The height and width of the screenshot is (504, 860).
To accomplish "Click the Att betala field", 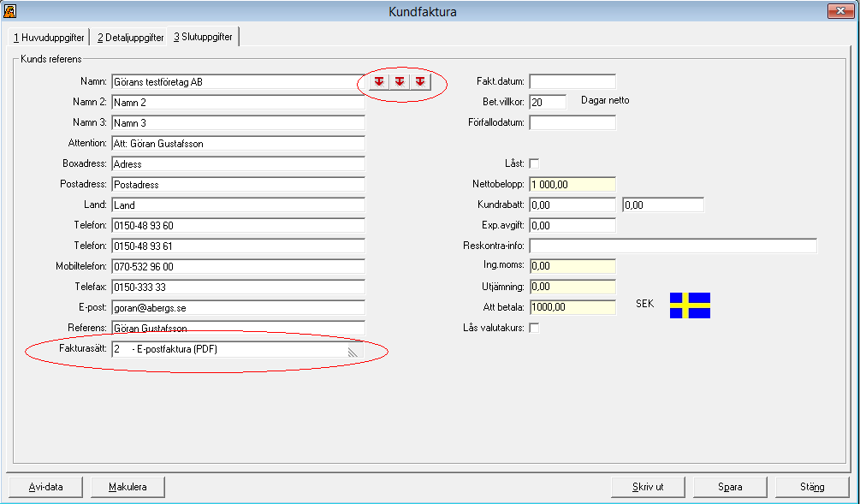I will 572,307.
